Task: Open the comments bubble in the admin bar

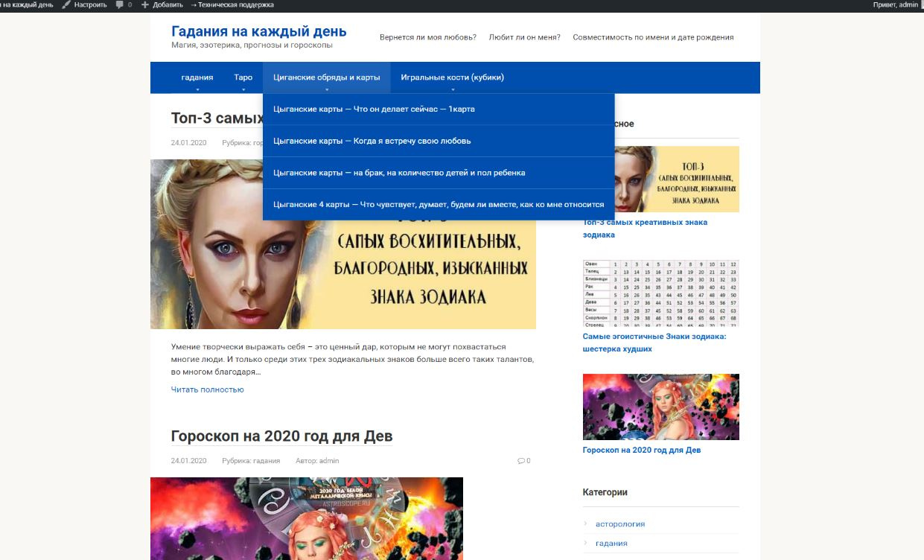Action: click(119, 4)
